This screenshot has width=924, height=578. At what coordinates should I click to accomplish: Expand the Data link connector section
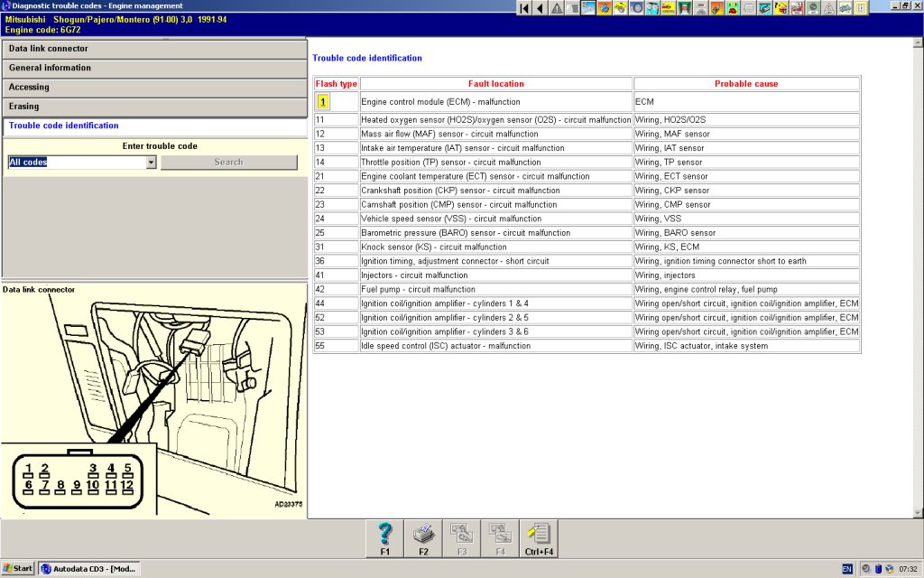tap(153, 48)
